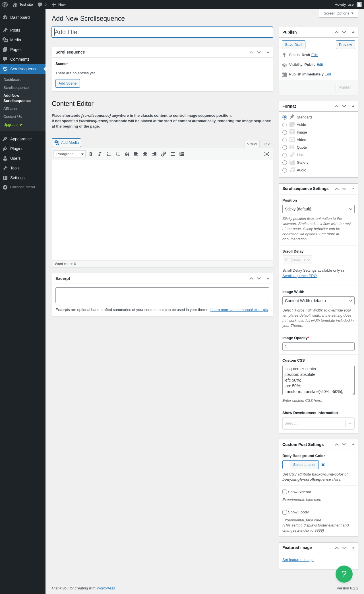
Task: Click the green help question mark button
Action: tap(344, 574)
